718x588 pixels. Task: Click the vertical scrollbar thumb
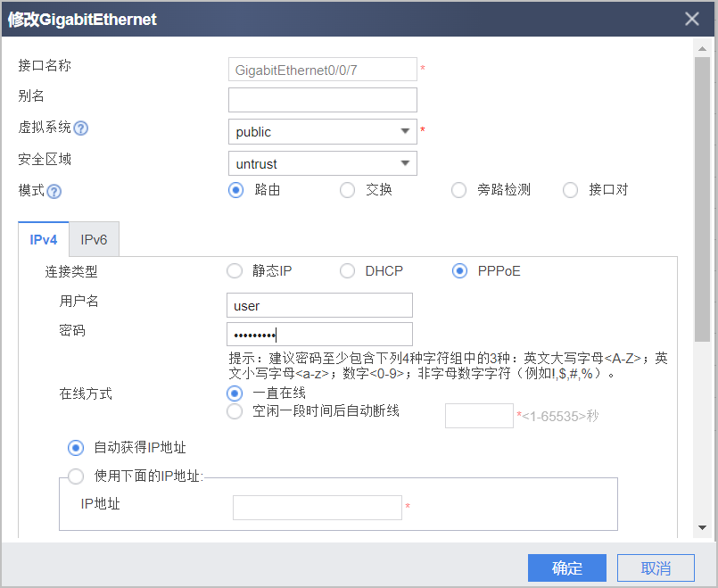[x=702, y=200]
